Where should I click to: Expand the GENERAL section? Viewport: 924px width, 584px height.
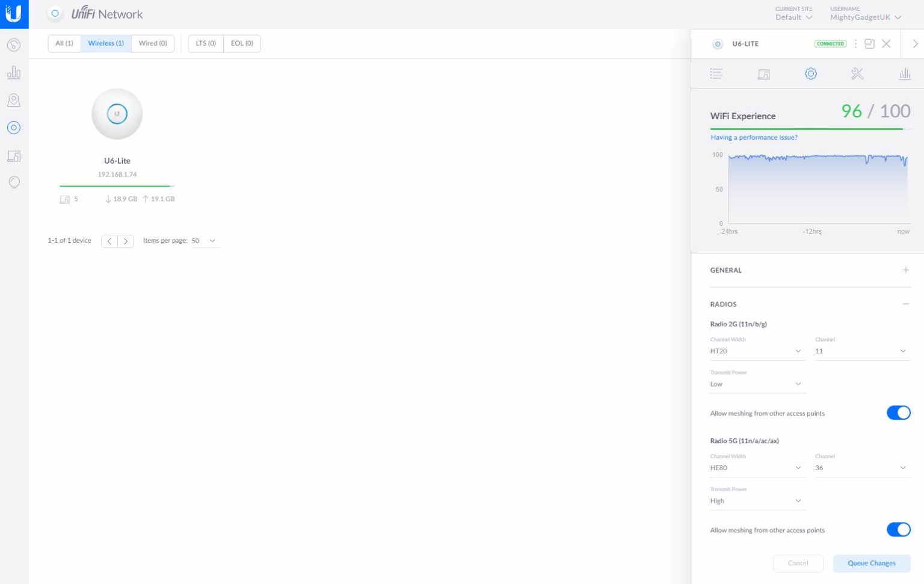(905, 270)
